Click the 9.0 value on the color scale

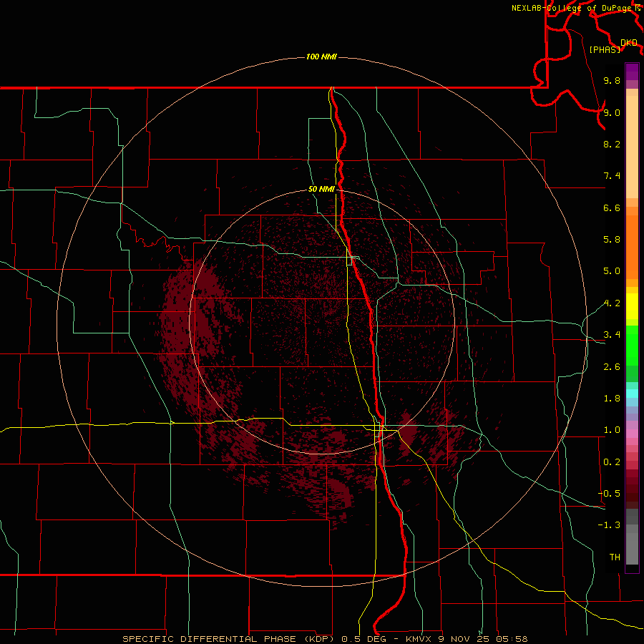click(x=612, y=112)
